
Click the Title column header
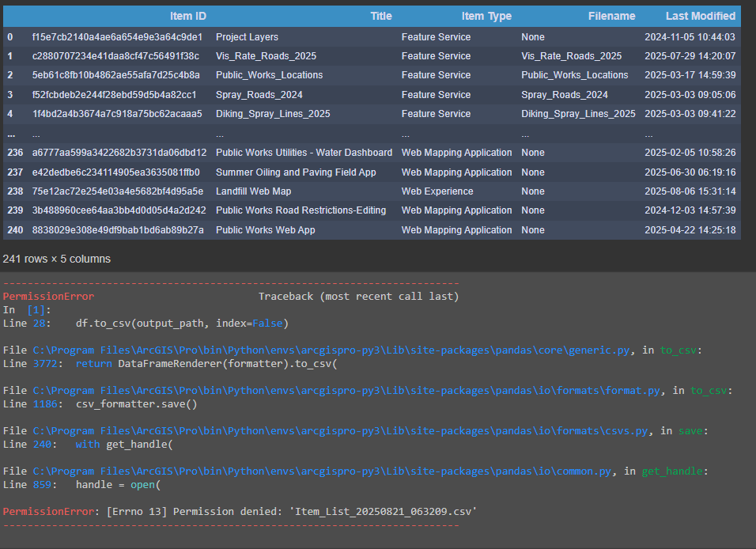(381, 16)
